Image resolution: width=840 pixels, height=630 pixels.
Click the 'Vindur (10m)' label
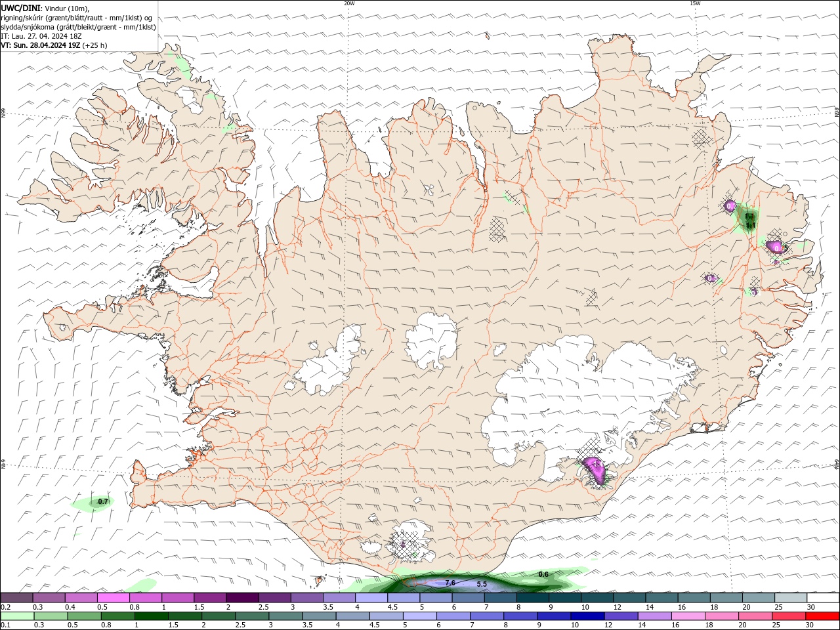tap(66, 8)
